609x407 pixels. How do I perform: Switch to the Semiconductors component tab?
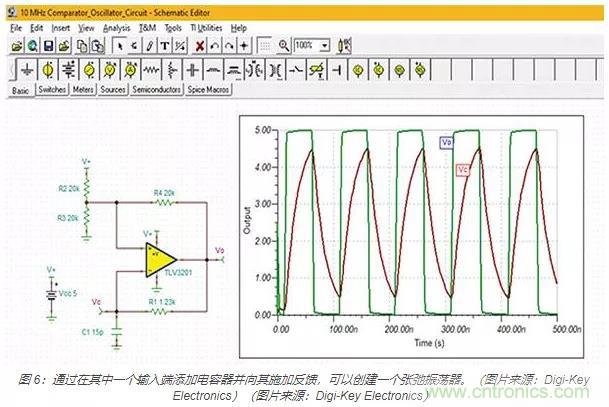click(155, 90)
